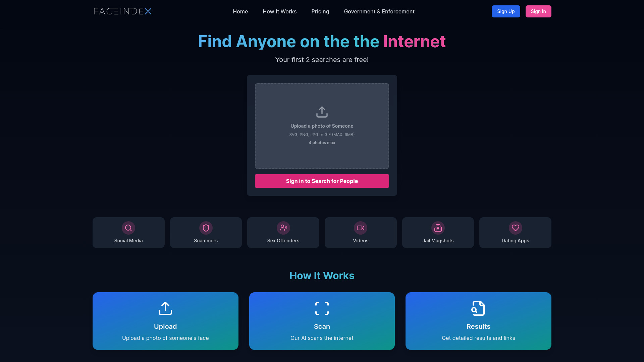Select Pricing navigation tab
Screen dimensions: 644x362
click(320, 11)
